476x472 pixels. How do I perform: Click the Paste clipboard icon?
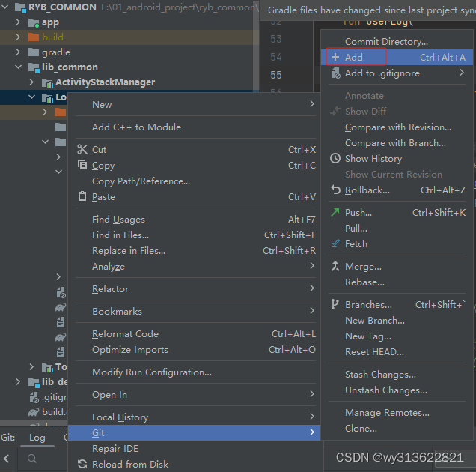pyautogui.click(x=82, y=196)
